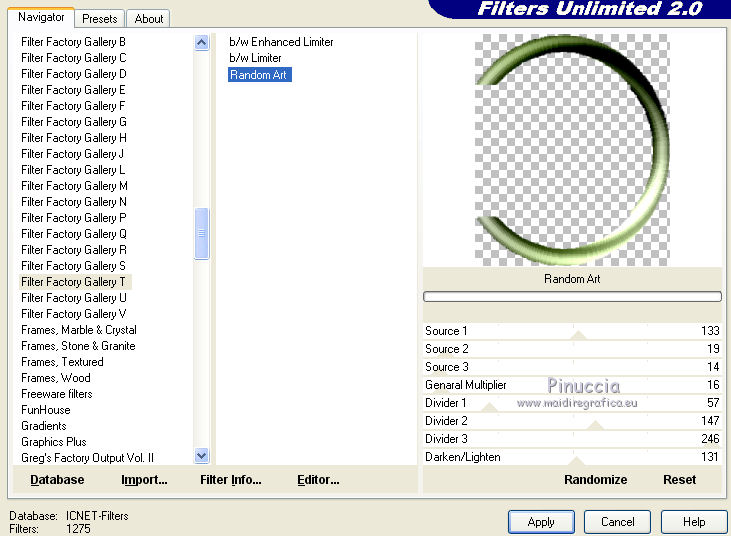The width and height of the screenshot is (731, 536).
Task: Select Filter Factory Gallery J
Action: tap(73, 154)
